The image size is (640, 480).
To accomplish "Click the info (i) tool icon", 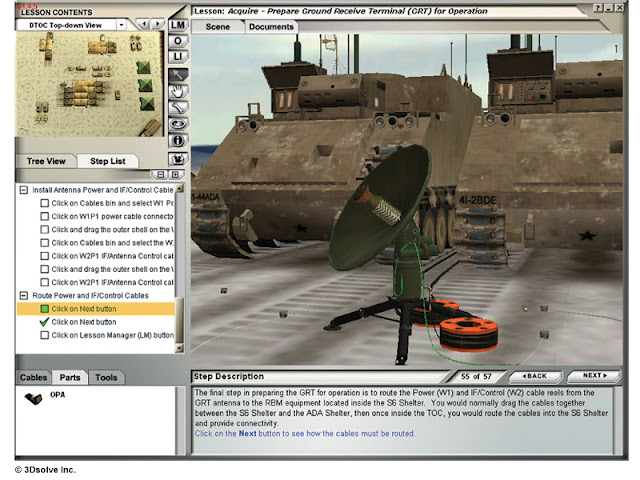I will 178,141.
